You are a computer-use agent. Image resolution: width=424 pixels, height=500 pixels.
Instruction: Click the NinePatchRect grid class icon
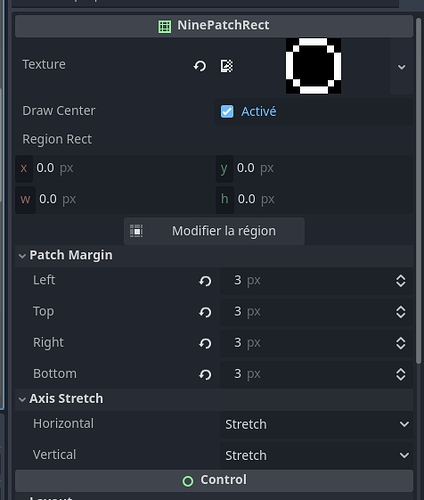[x=164, y=26]
